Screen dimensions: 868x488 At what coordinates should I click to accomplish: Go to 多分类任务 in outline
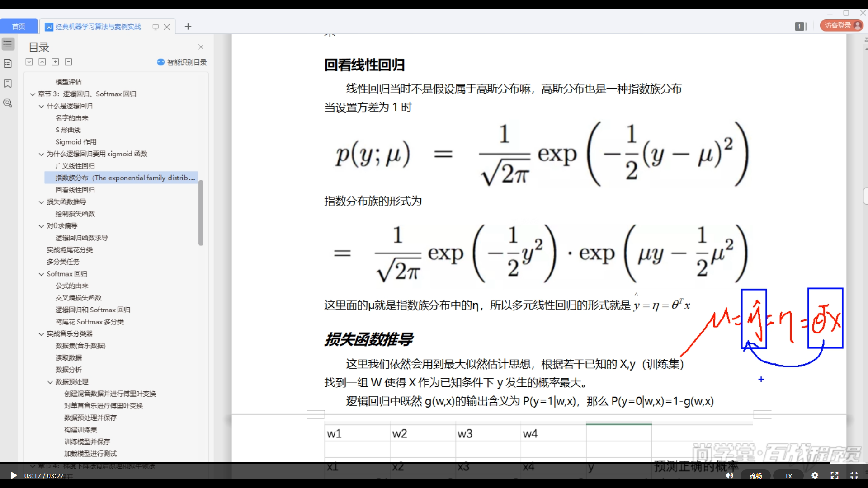coord(63,262)
